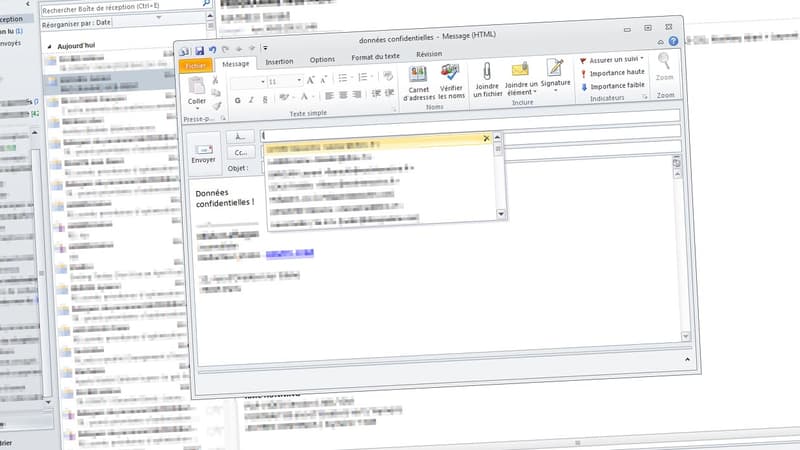Image resolution: width=800 pixels, height=450 pixels.
Task: Open the Zoom tool in ribbon
Action: (x=664, y=68)
